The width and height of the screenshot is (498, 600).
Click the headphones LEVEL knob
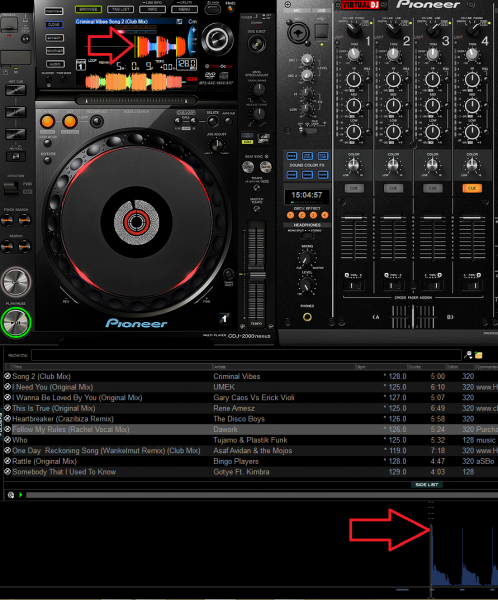pyautogui.click(x=306, y=285)
